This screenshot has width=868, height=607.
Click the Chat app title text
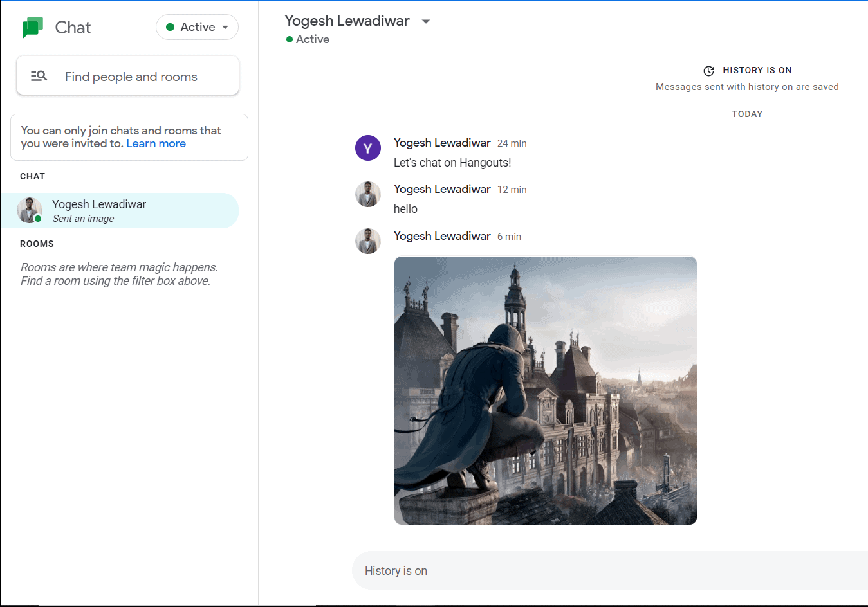tap(73, 27)
